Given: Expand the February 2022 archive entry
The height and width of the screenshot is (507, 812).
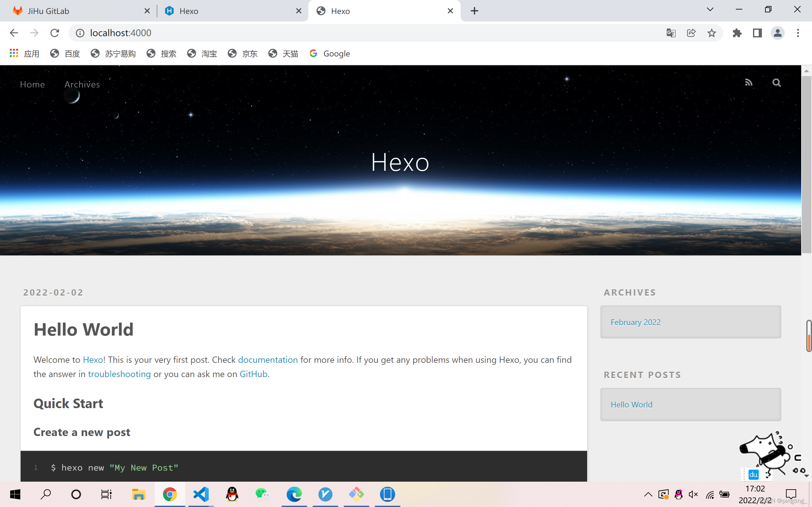Looking at the screenshot, I should [x=635, y=321].
